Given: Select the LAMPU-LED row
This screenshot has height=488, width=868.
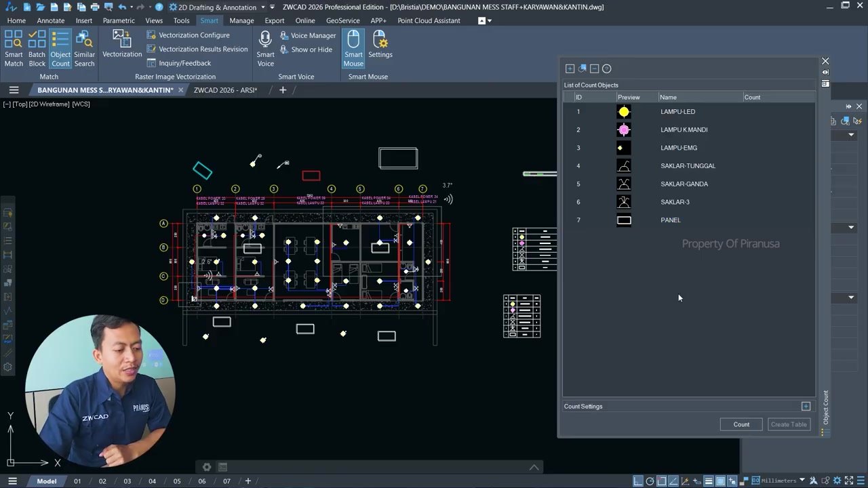Looking at the screenshot, I should pyautogui.click(x=688, y=112).
